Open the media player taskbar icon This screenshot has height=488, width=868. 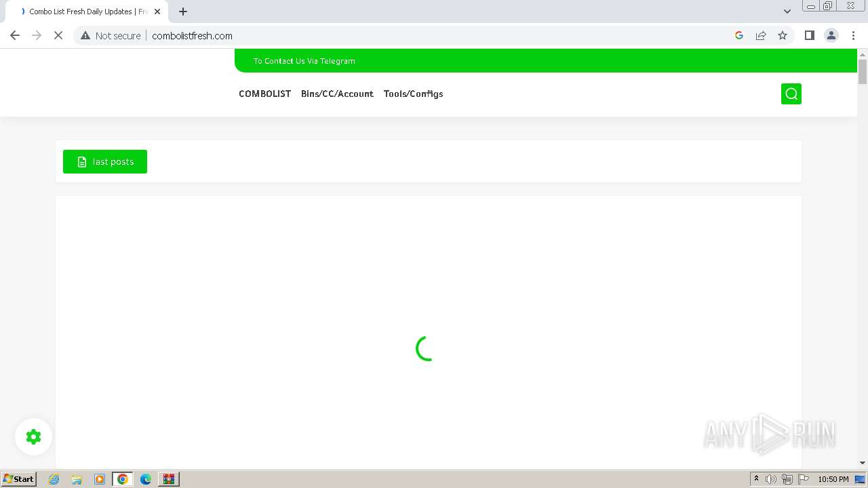point(100,479)
